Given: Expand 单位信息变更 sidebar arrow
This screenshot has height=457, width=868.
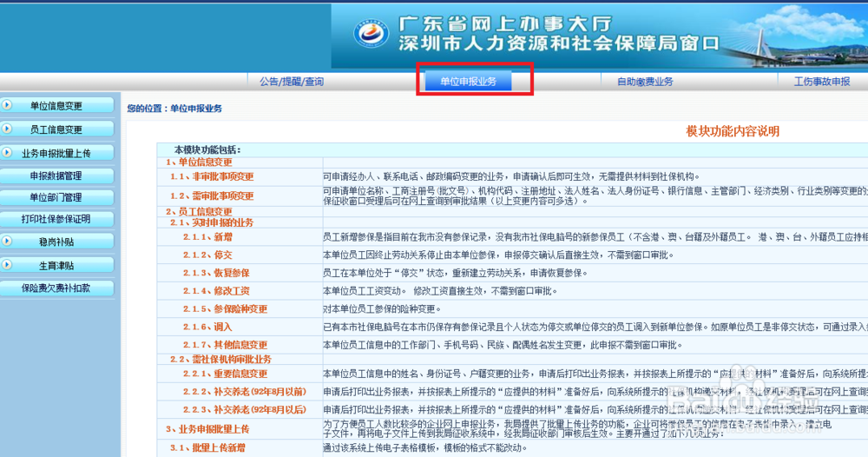Looking at the screenshot, I should click(x=7, y=105).
